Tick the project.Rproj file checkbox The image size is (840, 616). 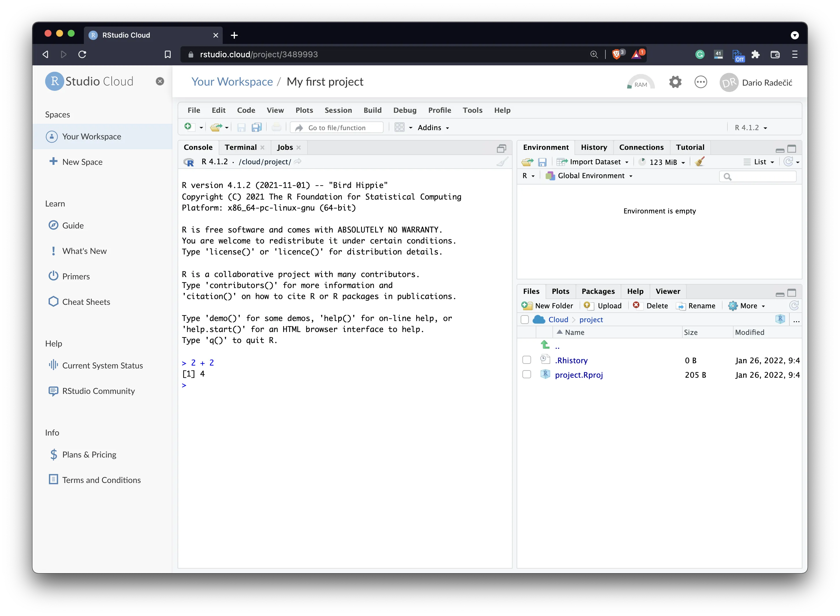[x=526, y=374]
